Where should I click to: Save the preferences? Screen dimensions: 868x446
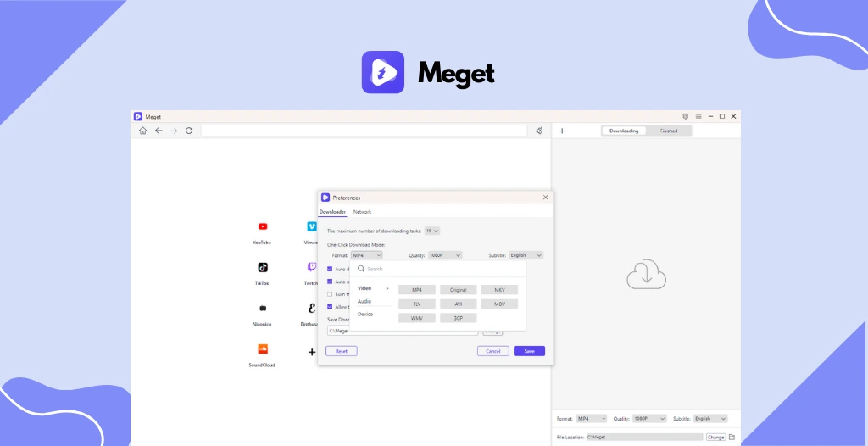529,351
